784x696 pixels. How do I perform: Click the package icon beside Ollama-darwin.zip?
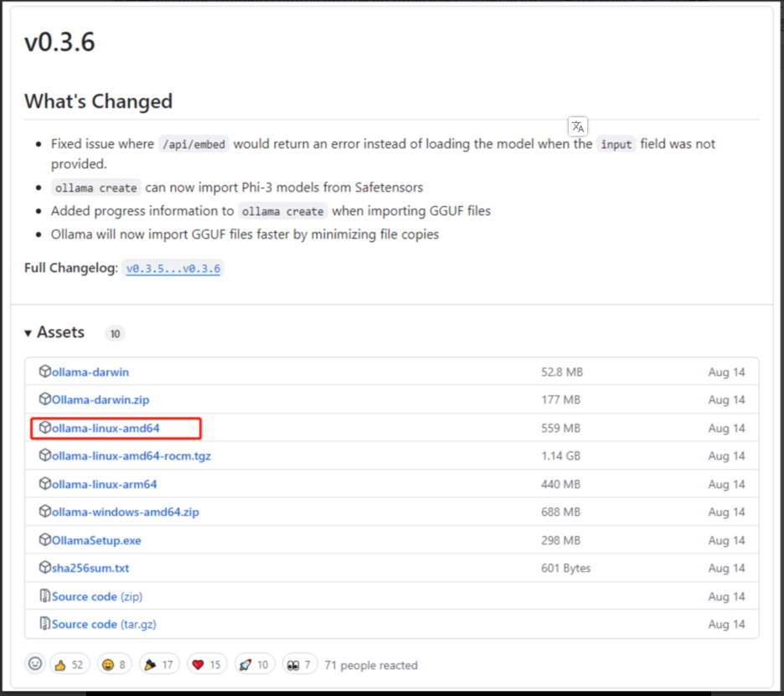tap(45, 399)
